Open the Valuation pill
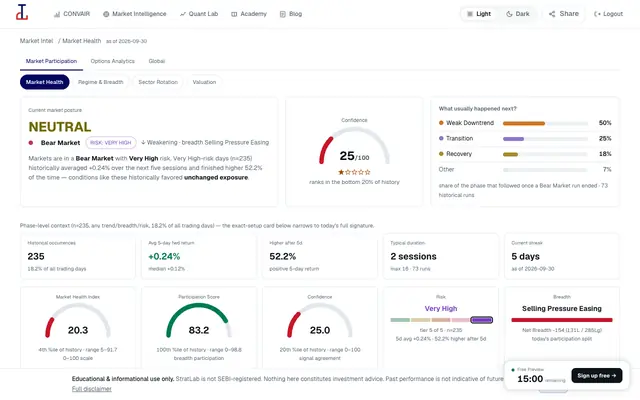This screenshot has height=400, width=640. pyautogui.click(x=204, y=82)
